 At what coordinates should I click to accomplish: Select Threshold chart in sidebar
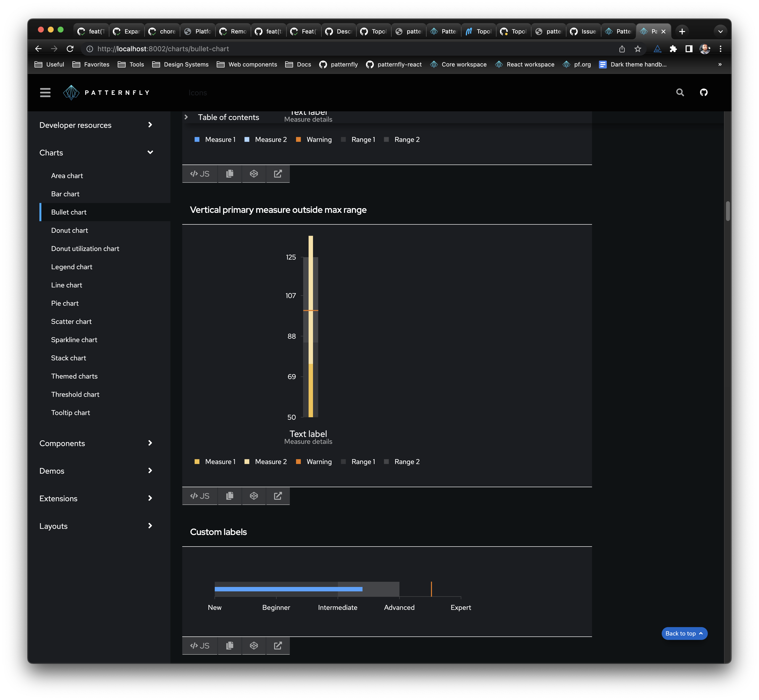point(75,394)
